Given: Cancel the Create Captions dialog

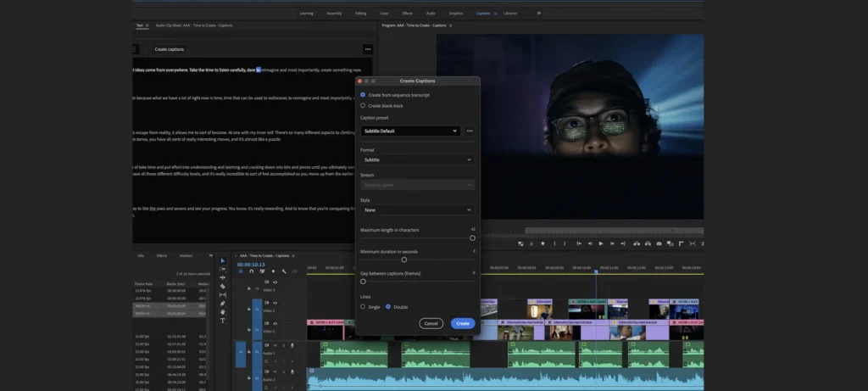Looking at the screenshot, I should 431,323.
